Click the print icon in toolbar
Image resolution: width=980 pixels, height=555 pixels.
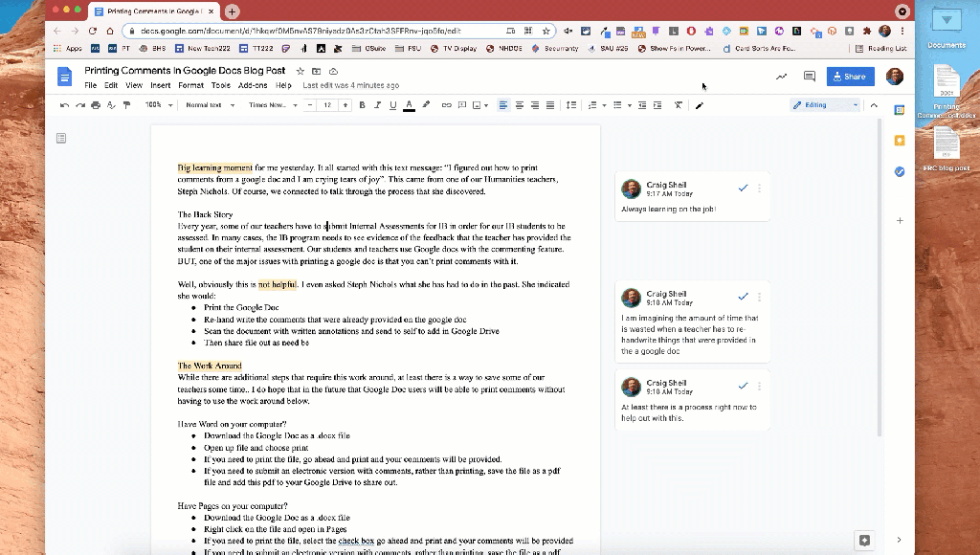96,105
